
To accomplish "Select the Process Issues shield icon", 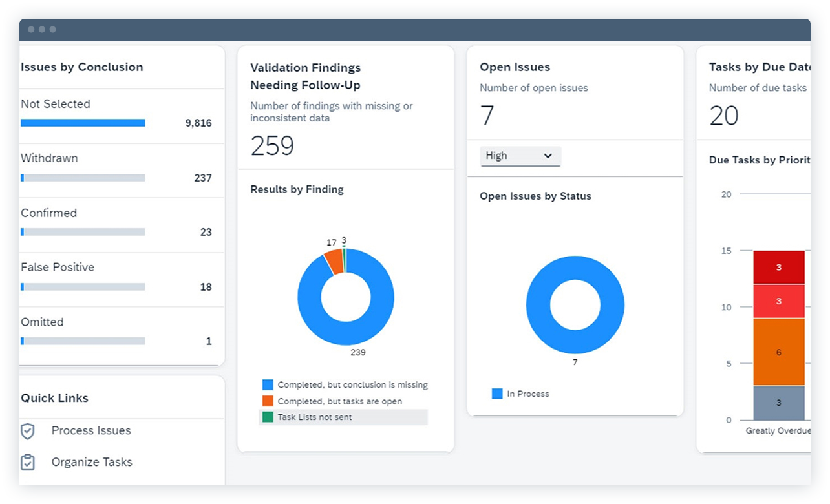I will 28,430.
